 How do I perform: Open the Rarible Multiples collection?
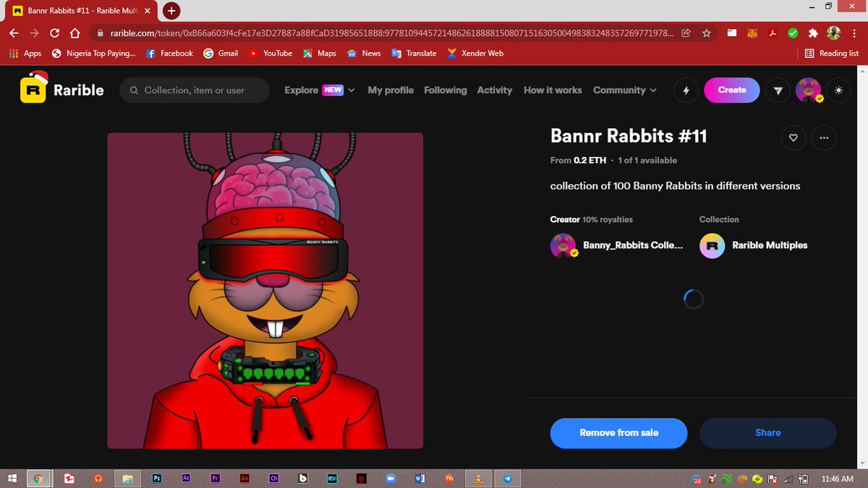coord(754,245)
